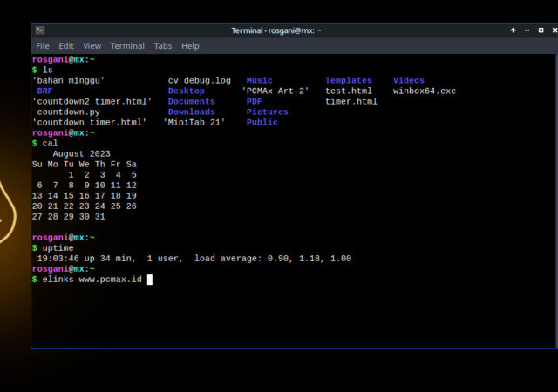The width and height of the screenshot is (558, 392).
Task: Click cv_debug.log in the ls output
Action: [x=199, y=80]
